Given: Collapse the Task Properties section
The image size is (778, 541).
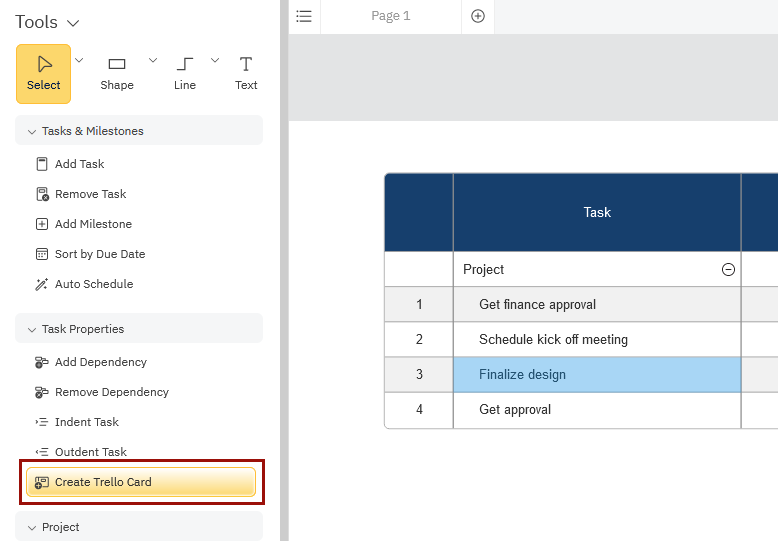Looking at the screenshot, I should click(139, 329).
